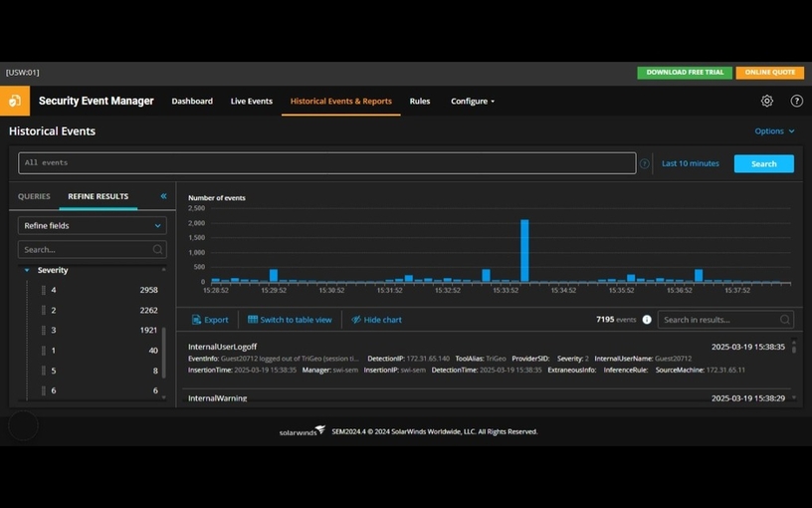Open the help question mark icon in header
The width and height of the screenshot is (812, 508).
(x=796, y=101)
